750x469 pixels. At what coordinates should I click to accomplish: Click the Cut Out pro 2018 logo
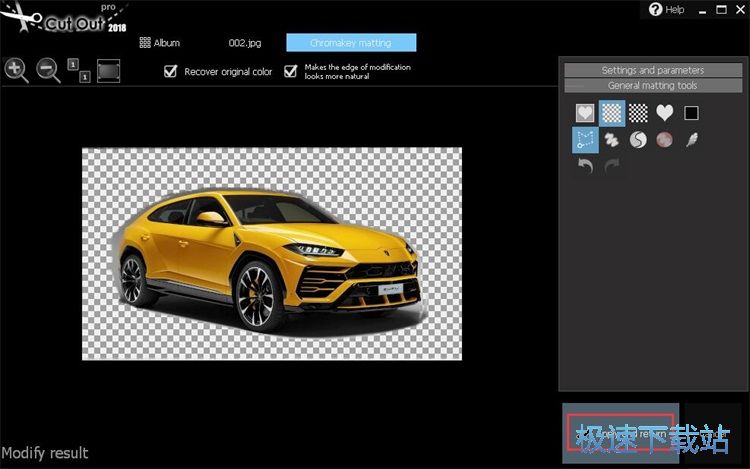pyautogui.click(x=65, y=18)
